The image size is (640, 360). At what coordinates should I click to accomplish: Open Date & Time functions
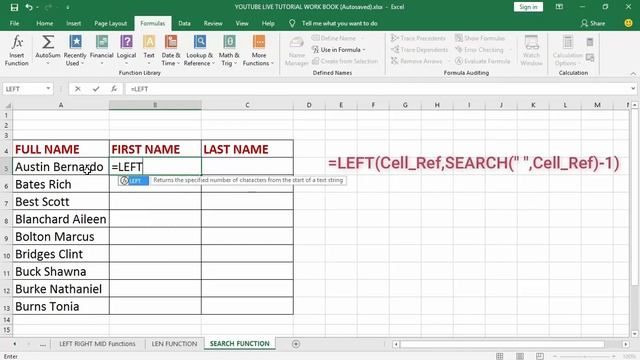coord(171,51)
